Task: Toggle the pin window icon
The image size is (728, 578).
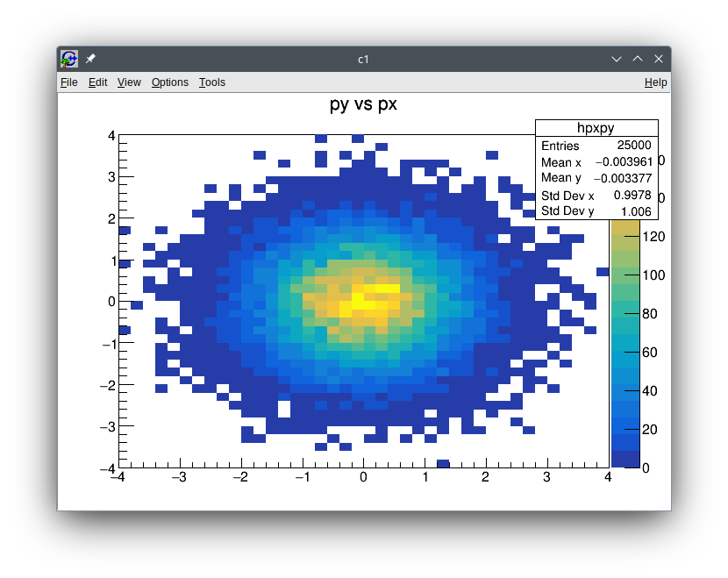Action: pos(90,59)
